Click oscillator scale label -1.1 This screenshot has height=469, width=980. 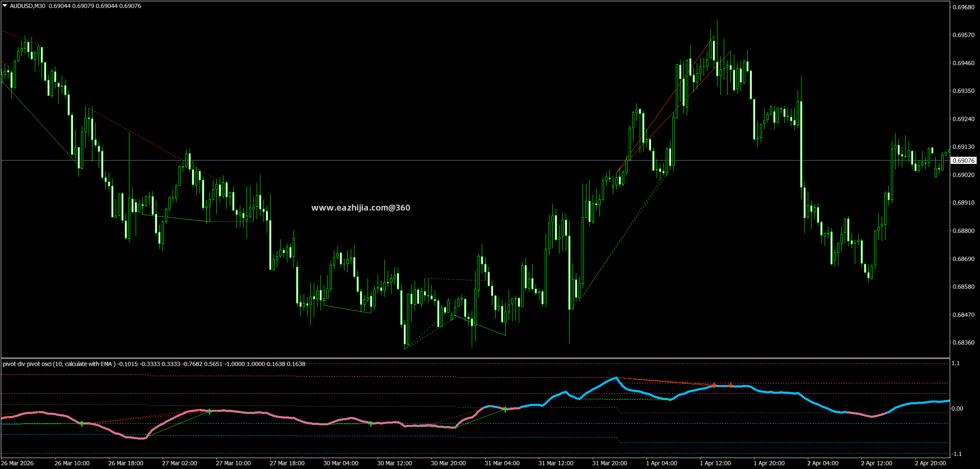(x=956, y=454)
